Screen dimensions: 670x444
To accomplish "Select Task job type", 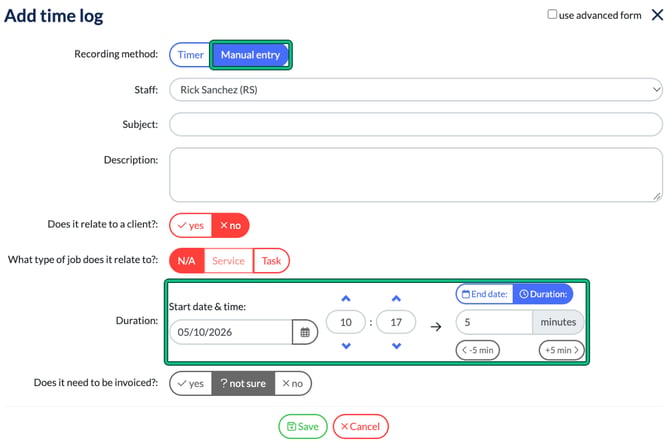I will [271, 261].
